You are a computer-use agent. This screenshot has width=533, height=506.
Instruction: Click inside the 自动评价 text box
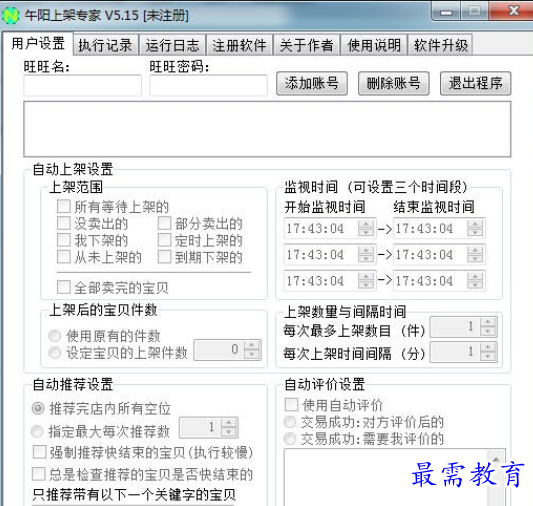tap(386, 477)
